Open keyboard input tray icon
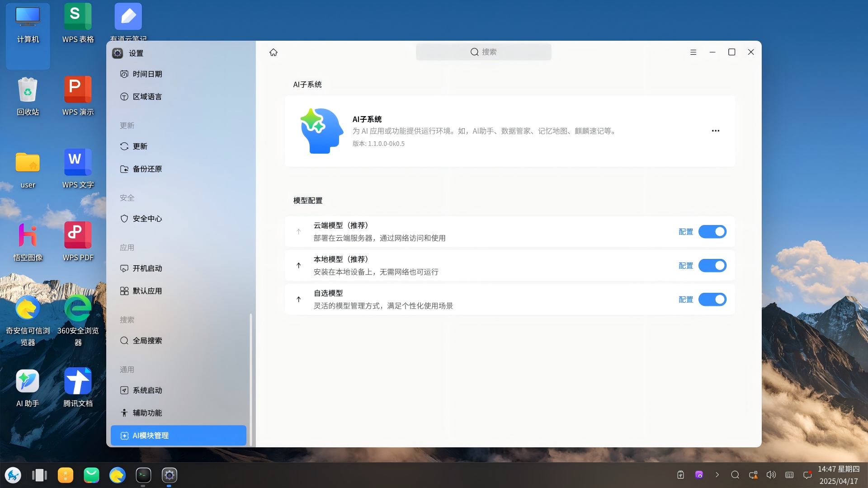Screen dimensions: 868x488 pos(789,475)
